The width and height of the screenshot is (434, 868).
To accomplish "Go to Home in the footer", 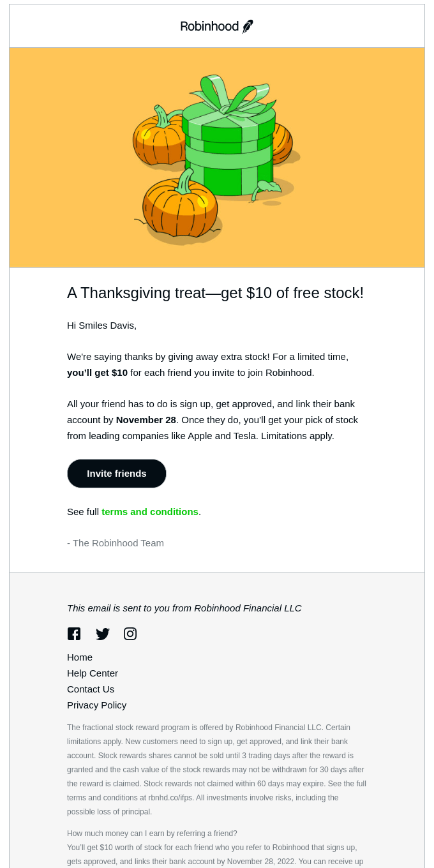I will tap(80, 657).
